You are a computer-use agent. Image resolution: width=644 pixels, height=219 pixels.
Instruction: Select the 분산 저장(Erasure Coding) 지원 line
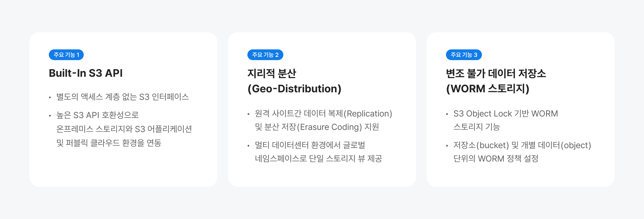317,127
